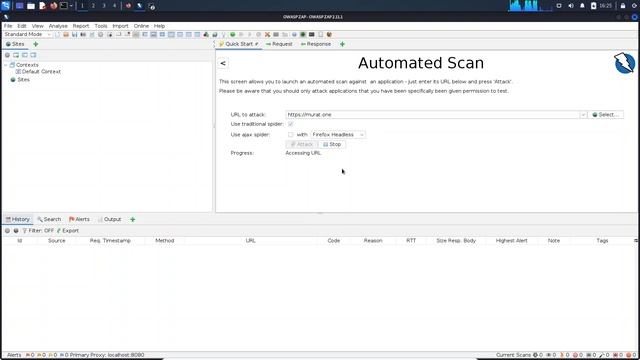Select the Sites tree node
Screen dimensions: 640x360
click(x=20, y=80)
